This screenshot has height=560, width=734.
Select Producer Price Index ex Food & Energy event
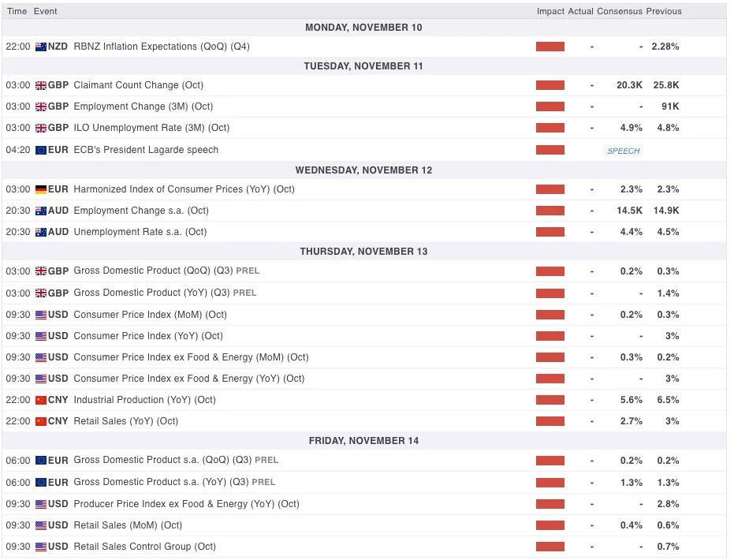coord(186,504)
